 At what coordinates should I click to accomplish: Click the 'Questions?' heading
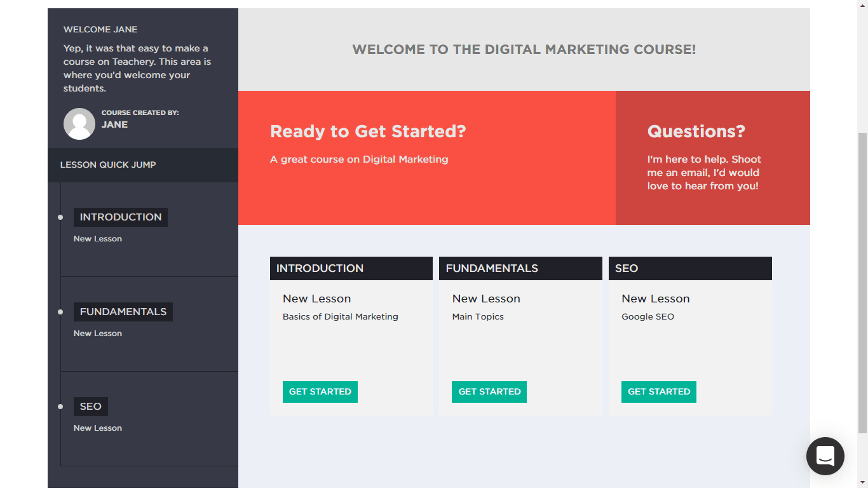click(x=696, y=132)
